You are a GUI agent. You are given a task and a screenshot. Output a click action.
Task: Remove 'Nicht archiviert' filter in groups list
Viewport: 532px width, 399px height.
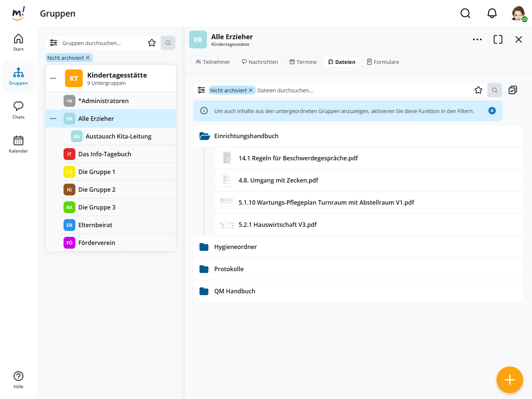click(88, 58)
